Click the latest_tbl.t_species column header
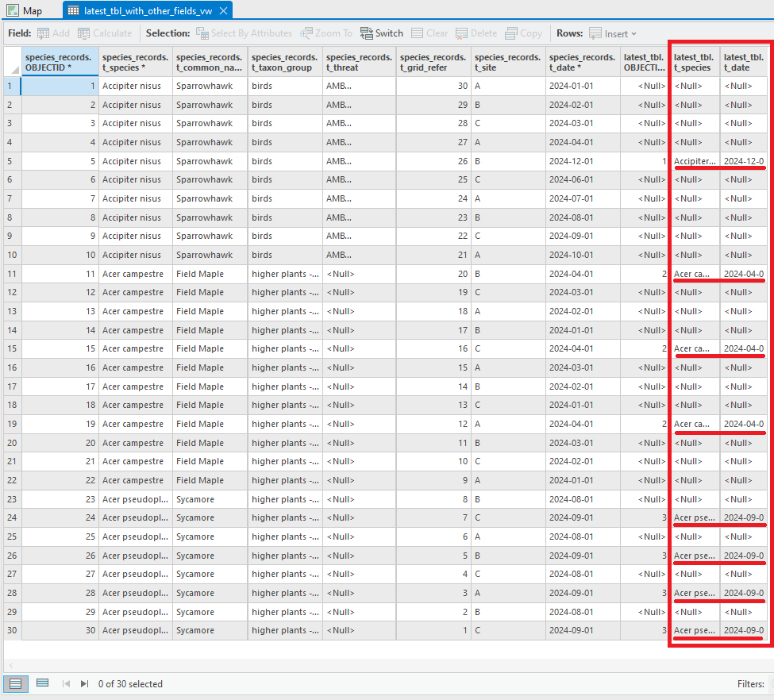The height and width of the screenshot is (700, 774). pos(695,62)
